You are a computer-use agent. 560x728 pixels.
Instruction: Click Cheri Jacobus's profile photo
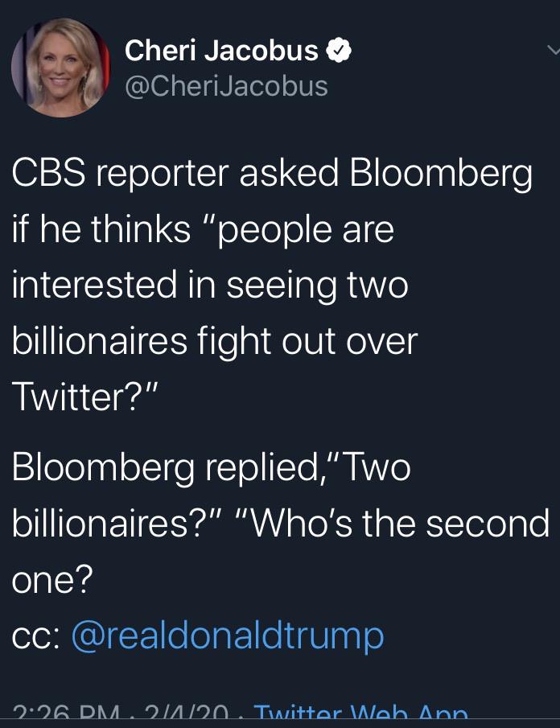tap(60, 68)
